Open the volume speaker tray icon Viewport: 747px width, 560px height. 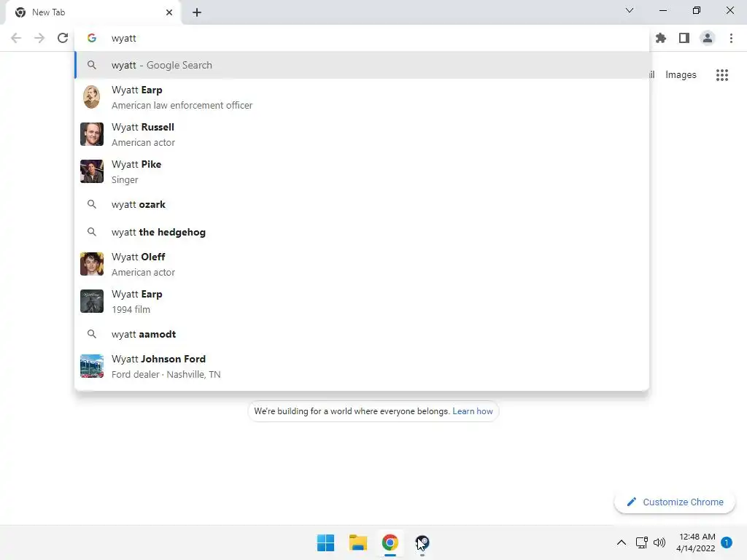tap(659, 542)
